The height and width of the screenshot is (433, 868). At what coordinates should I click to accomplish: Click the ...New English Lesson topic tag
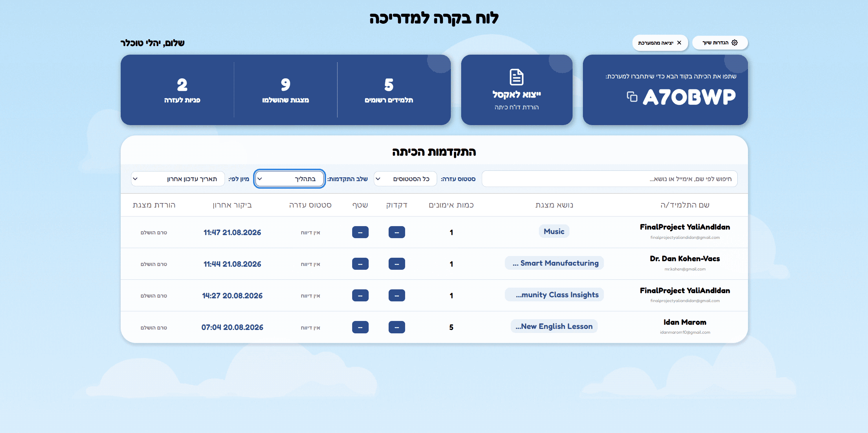coord(554,326)
